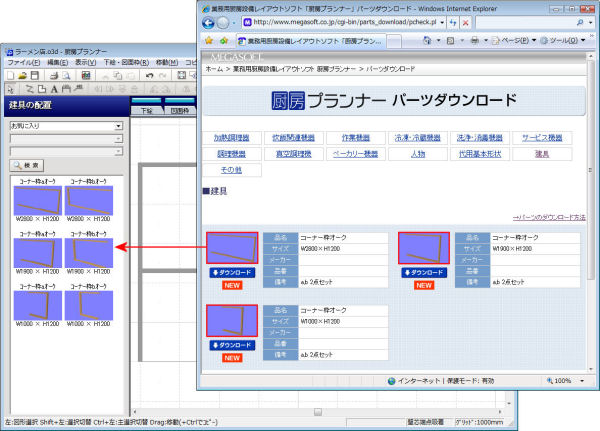Open the ファイル(F) menu
Image resolution: width=600 pixels, height=431 pixels.
click(x=21, y=62)
